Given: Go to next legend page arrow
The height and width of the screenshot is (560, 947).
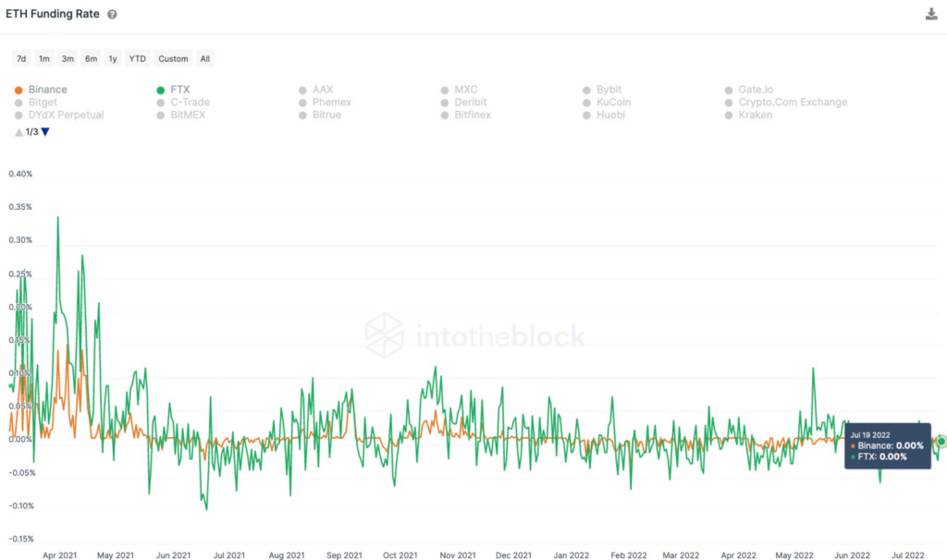Looking at the screenshot, I should (45, 131).
